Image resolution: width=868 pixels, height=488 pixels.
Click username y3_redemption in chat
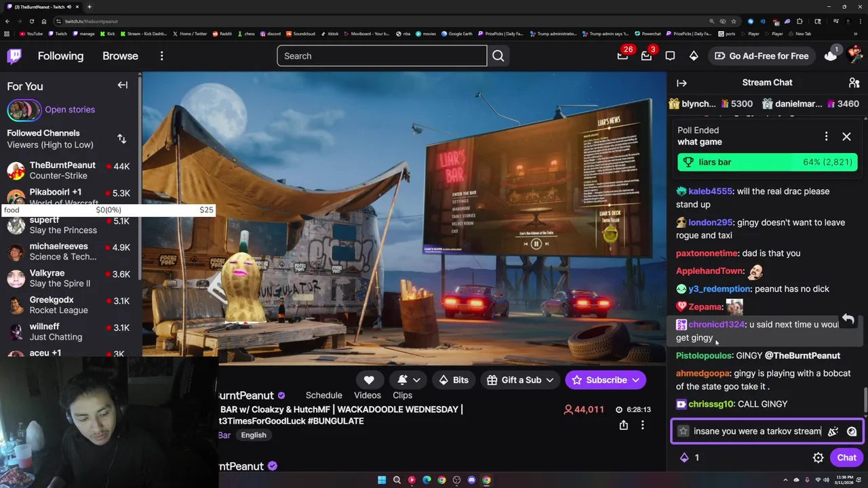[x=719, y=289]
